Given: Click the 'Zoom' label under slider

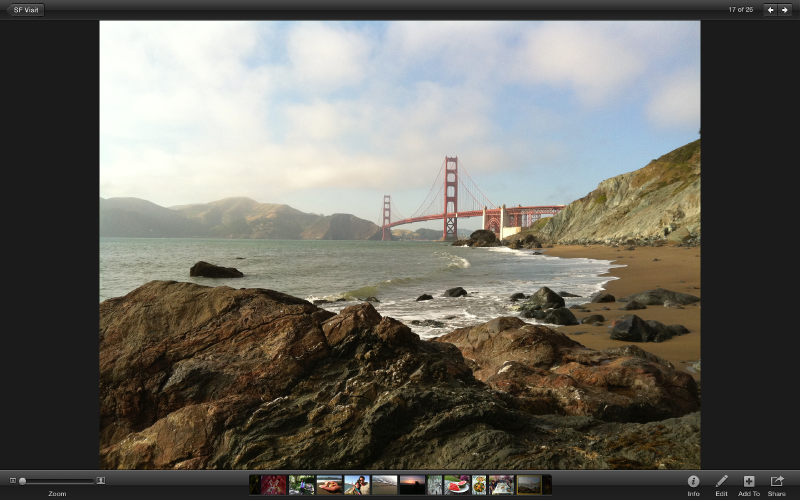Looking at the screenshot, I should (x=57, y=494).
